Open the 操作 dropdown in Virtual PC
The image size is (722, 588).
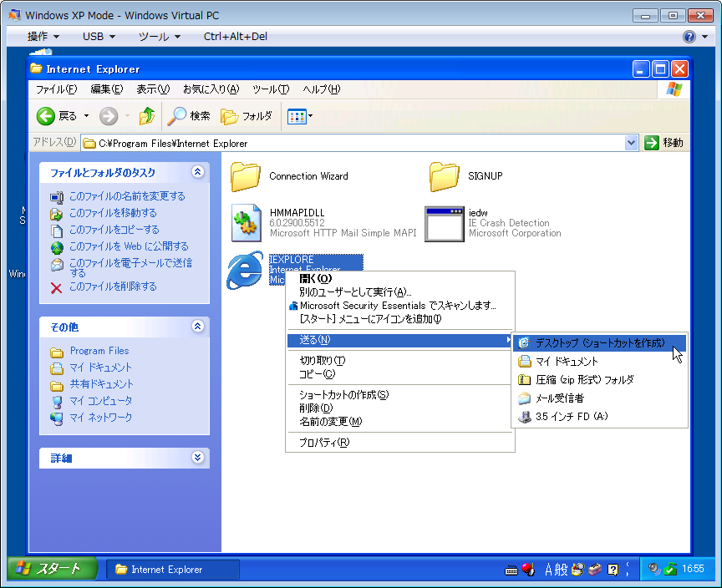click(x=43, y=37)
